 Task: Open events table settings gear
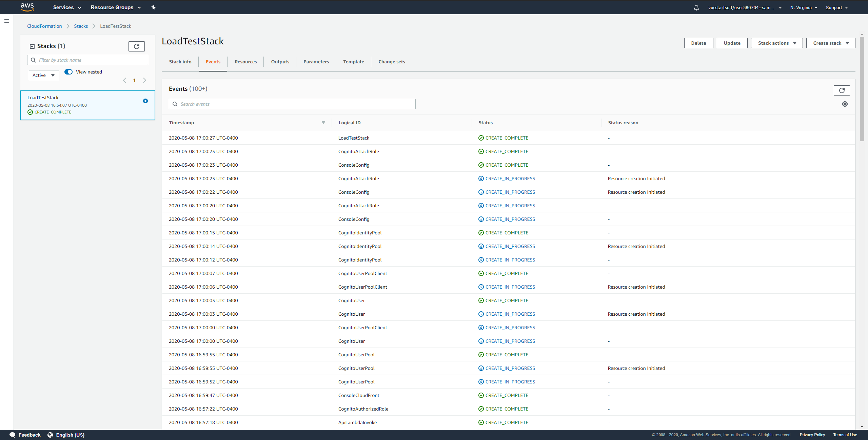[845, 104]
